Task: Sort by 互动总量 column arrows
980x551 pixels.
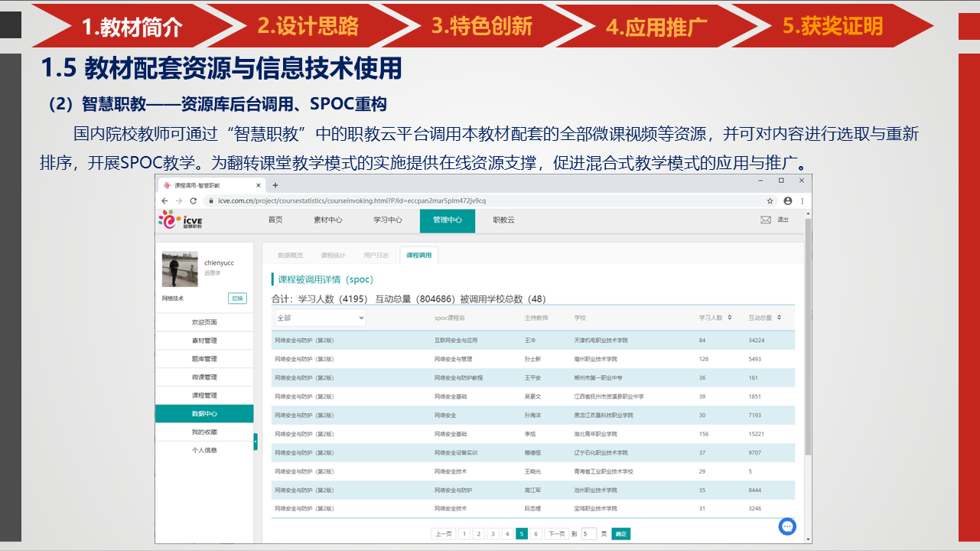Action: click(779, 318)
